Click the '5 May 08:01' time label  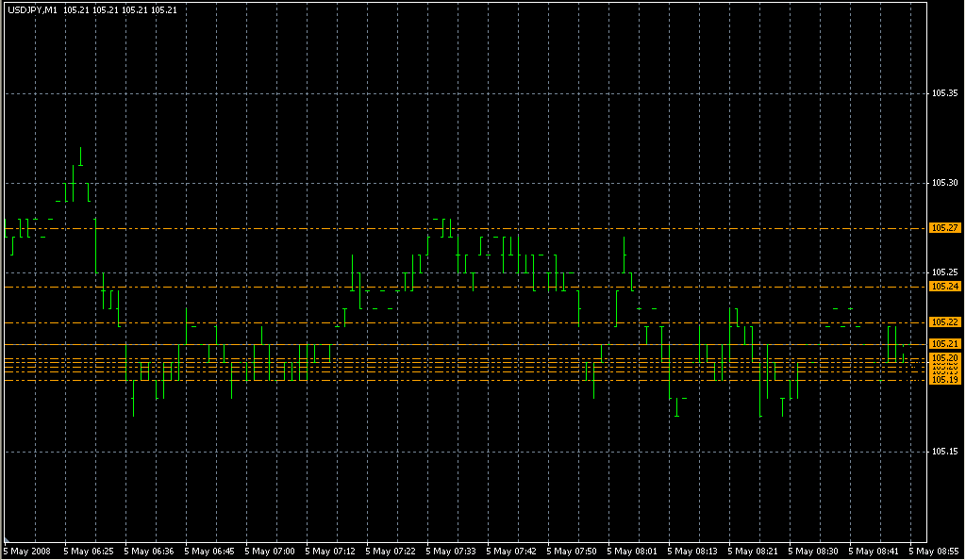pyautogui.click(x=632, y=552)
